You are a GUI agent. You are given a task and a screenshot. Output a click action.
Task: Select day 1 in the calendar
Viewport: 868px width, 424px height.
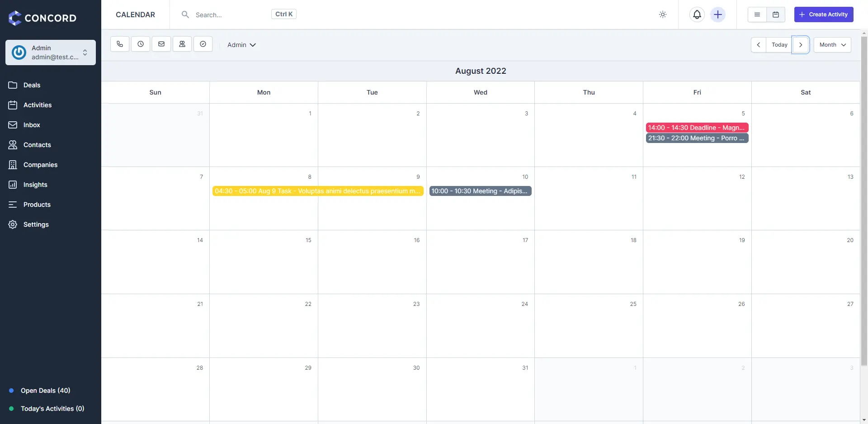264,135
